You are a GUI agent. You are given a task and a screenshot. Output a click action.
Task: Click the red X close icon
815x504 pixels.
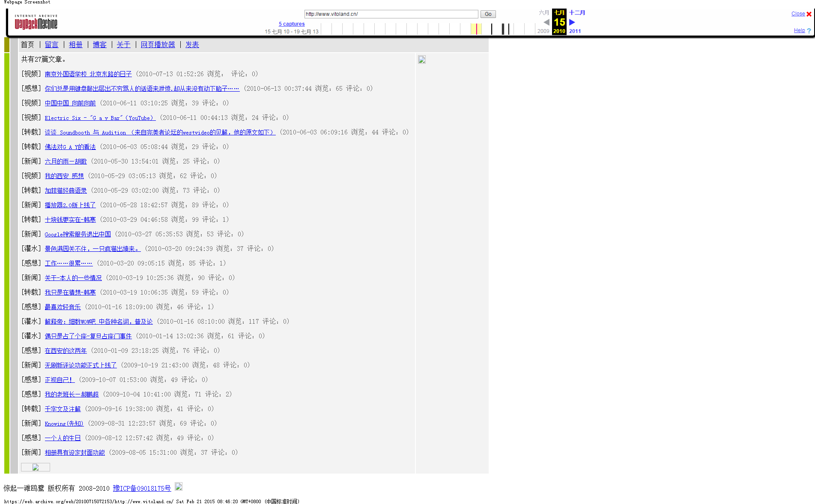(809, 14)
